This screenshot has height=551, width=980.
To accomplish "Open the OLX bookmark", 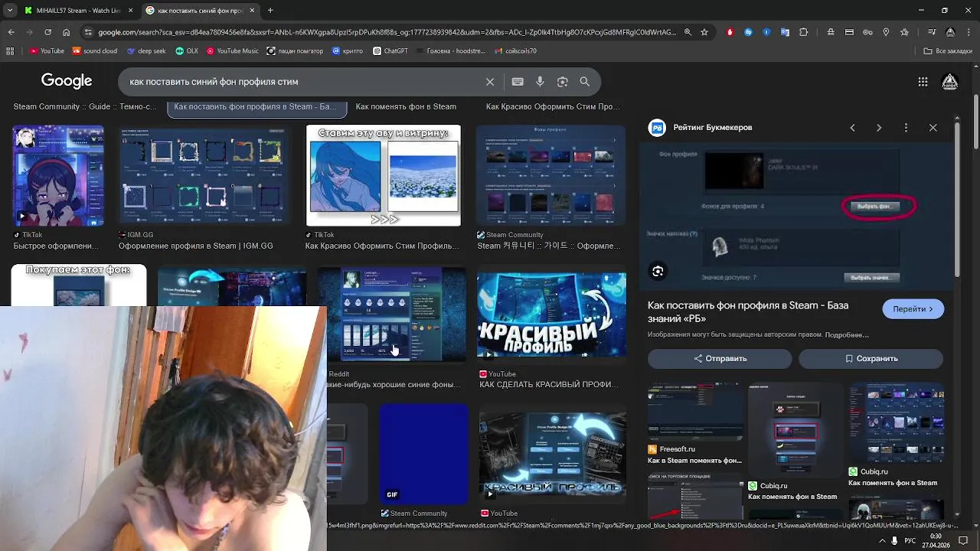I will coord(186,51).
